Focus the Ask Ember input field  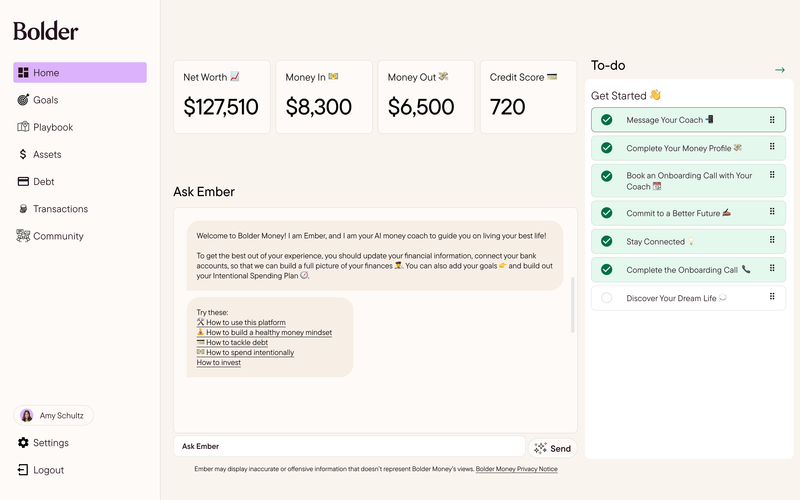[349, 447]
